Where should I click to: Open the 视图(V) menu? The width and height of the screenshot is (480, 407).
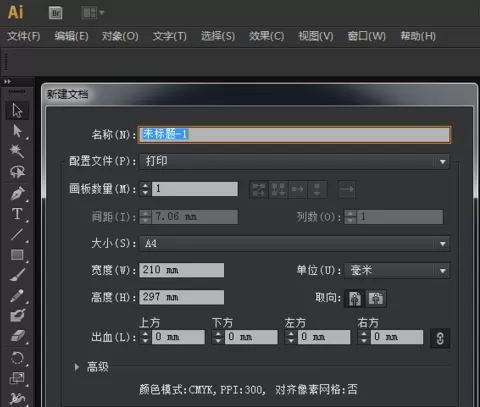pyautogui.click(x=316, y=36)
